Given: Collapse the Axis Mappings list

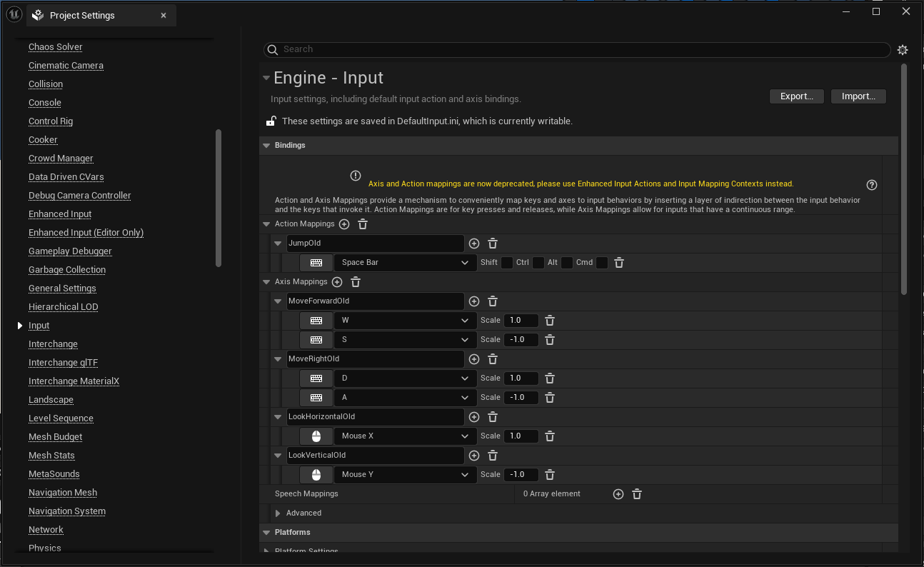Looking at the screenshot, I should point(267,282).
